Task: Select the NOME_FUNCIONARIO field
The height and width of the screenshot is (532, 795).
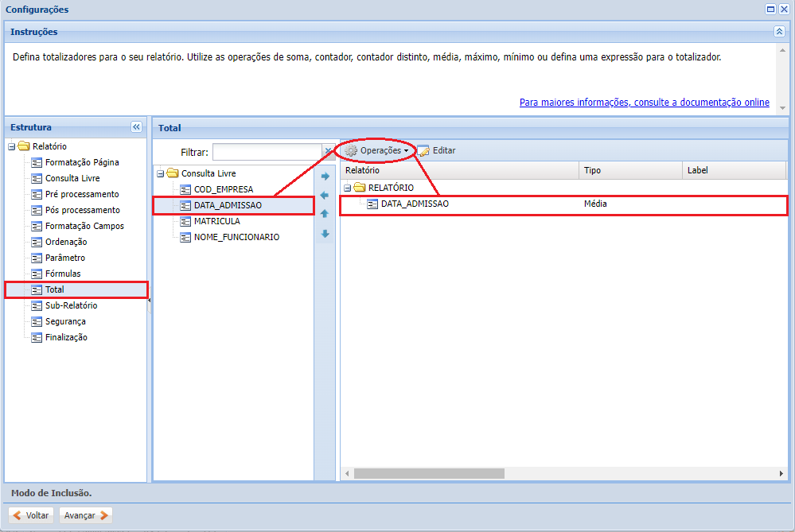Action: (236, 237)
